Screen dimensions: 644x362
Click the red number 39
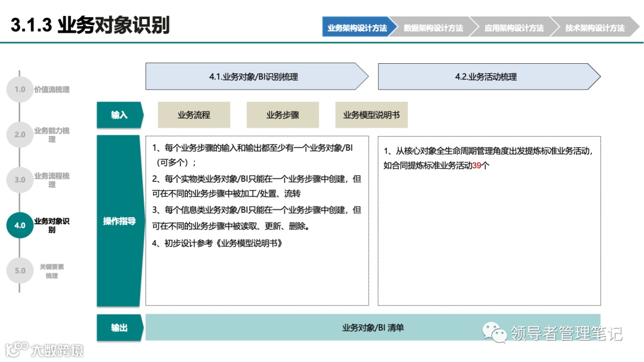tap(476, 166)
